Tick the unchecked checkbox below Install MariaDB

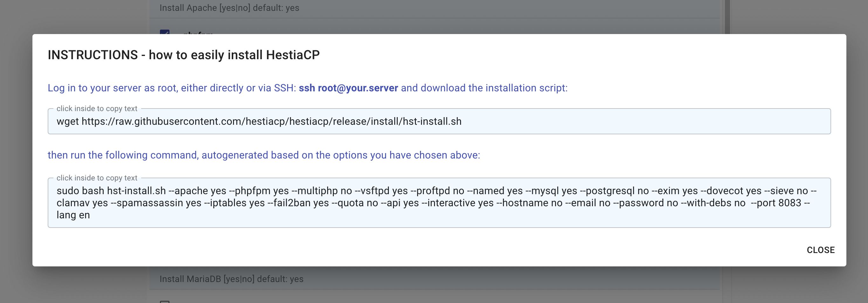click(x=164, y=301)
